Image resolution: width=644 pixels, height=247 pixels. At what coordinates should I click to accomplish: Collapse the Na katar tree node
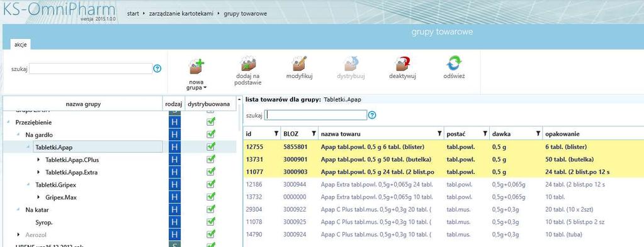(x=18, y=210)
